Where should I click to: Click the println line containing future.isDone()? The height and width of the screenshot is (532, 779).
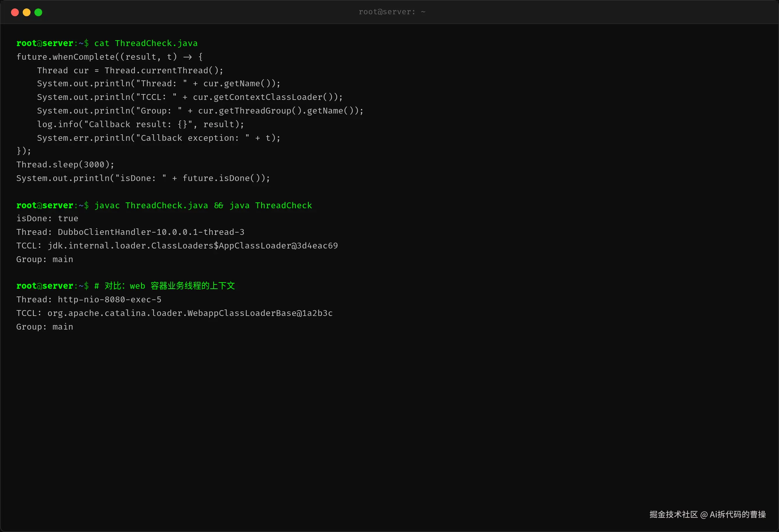[x=143, y=178]
